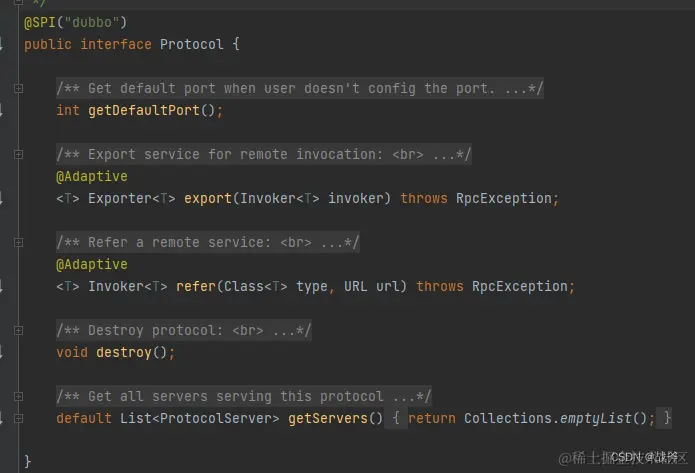
Task: Click the getServers method name
Action: click(x=328, y=418)
